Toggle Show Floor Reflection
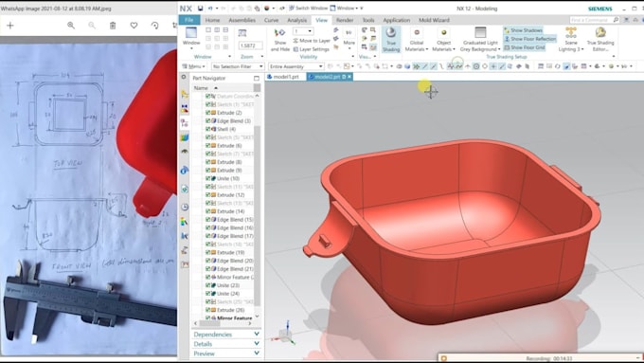This screenshot has width=644, height=363. (x=530, y=39)
